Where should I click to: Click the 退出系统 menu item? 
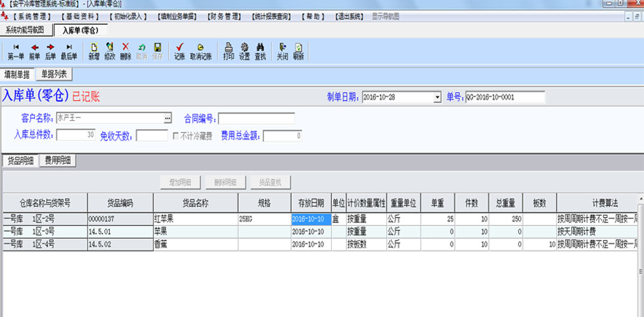[x=350, y=17]
